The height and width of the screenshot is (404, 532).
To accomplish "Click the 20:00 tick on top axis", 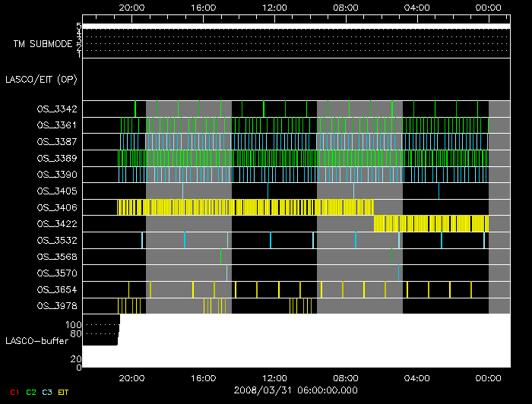I will tap(132, 8).
